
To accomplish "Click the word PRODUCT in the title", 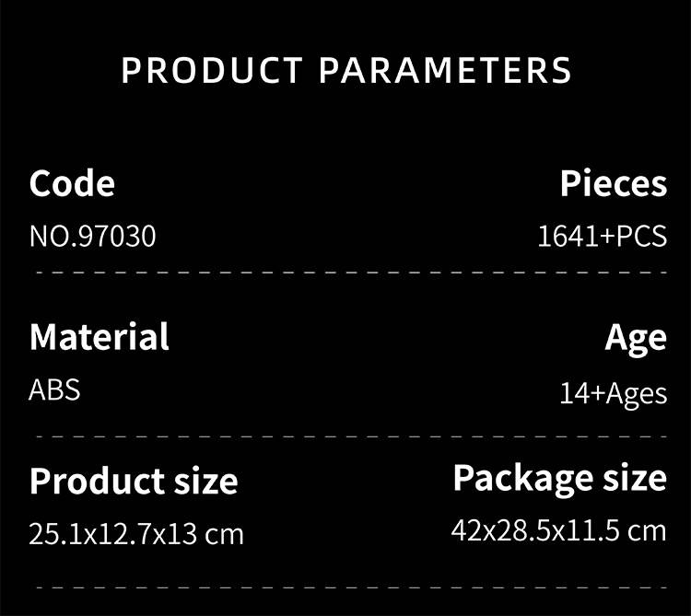I will (212, 71).
